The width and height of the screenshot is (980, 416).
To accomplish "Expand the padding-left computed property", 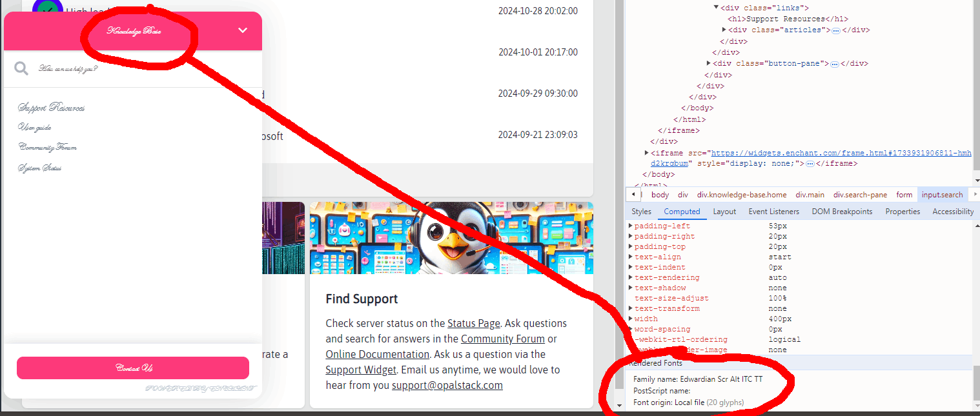I will [631, 226].
